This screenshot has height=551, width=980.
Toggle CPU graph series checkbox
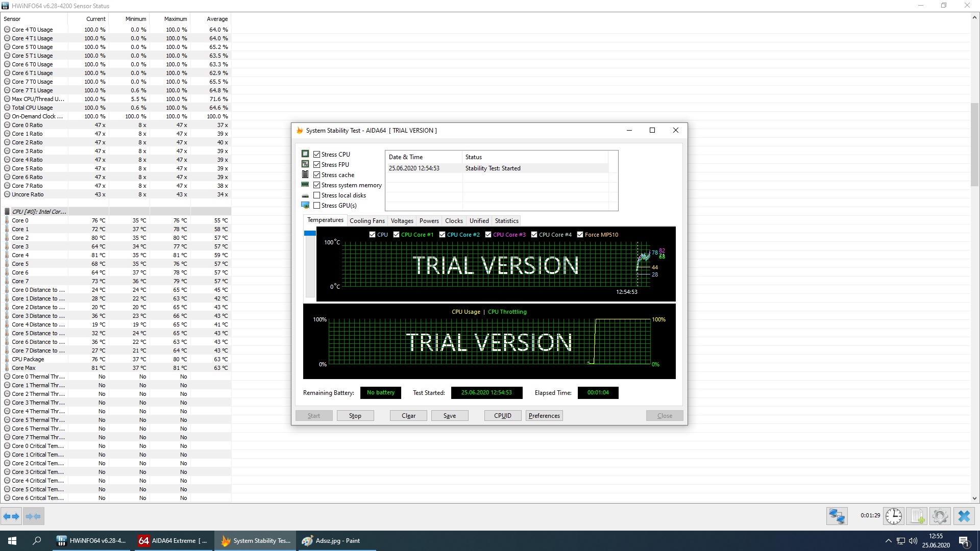[x=372, y=235]
